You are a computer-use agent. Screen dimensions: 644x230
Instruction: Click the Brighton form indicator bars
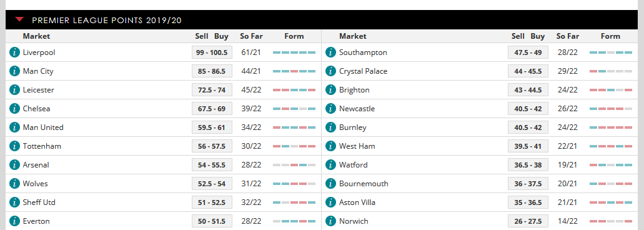(611, 90)
